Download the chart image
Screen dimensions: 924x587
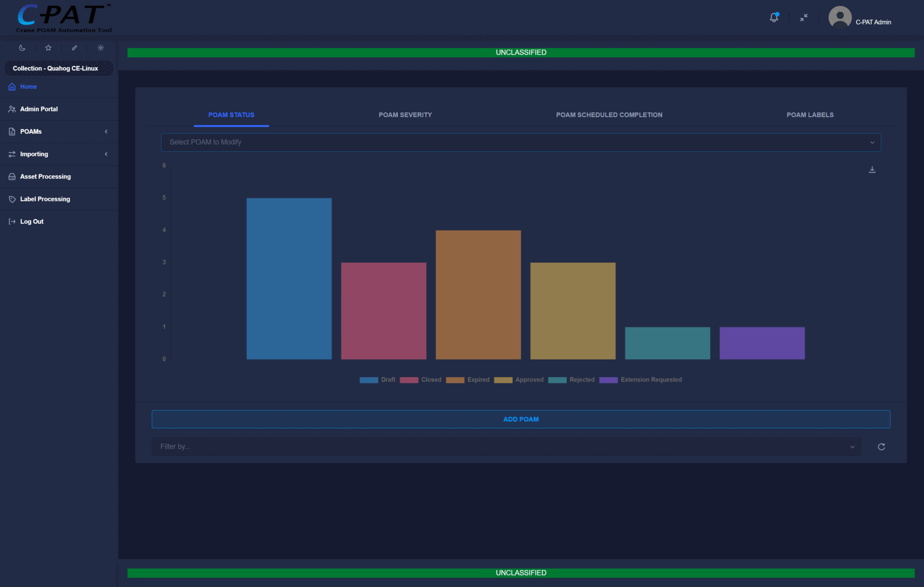(x=872, y=170)
